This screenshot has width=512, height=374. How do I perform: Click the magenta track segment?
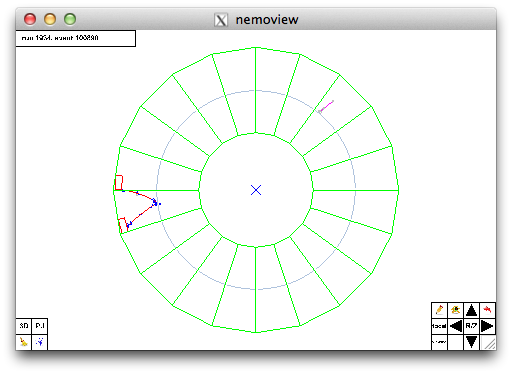[x=326, y=106]
